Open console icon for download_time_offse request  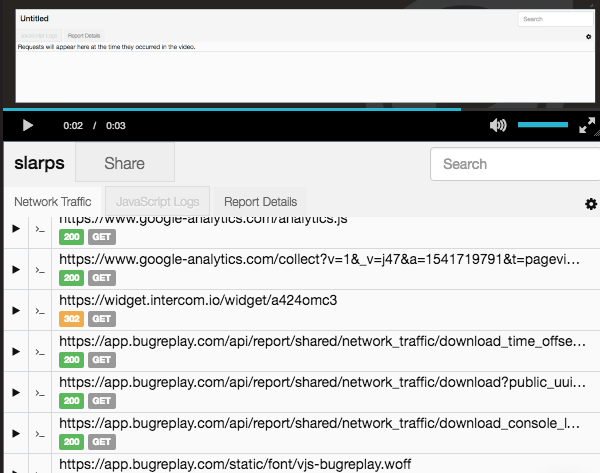pyautogui.click(x=40, y=352)
